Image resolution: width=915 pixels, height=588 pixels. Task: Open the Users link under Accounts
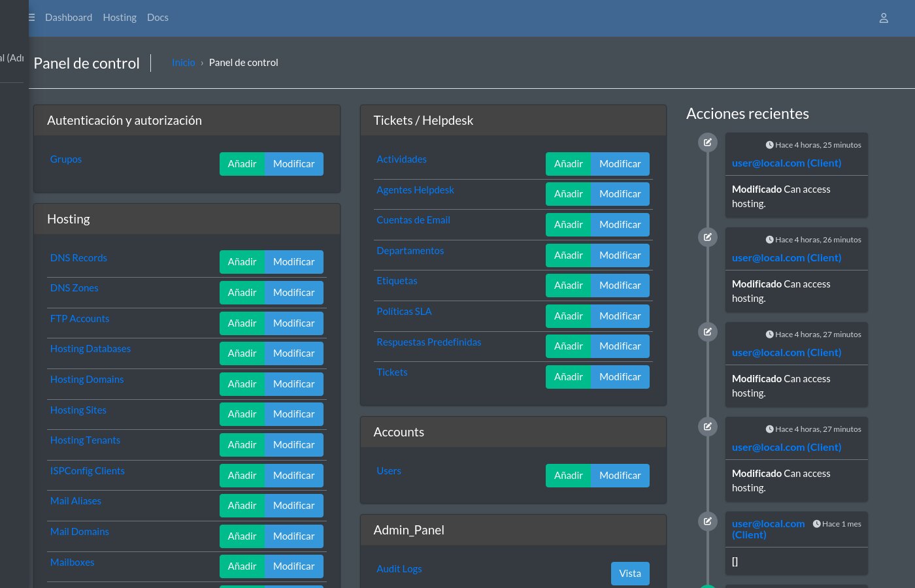[x=389, y=471]
